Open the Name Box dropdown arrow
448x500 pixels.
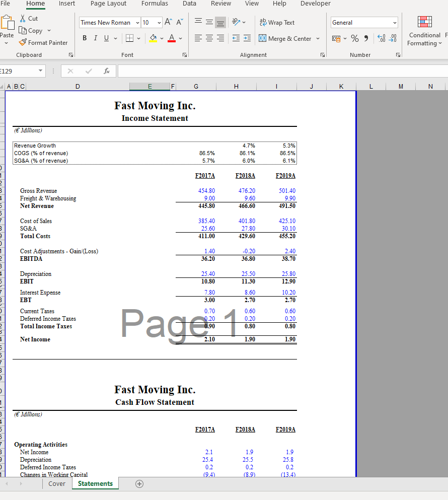pyautogui.click(x=40, y=71)
